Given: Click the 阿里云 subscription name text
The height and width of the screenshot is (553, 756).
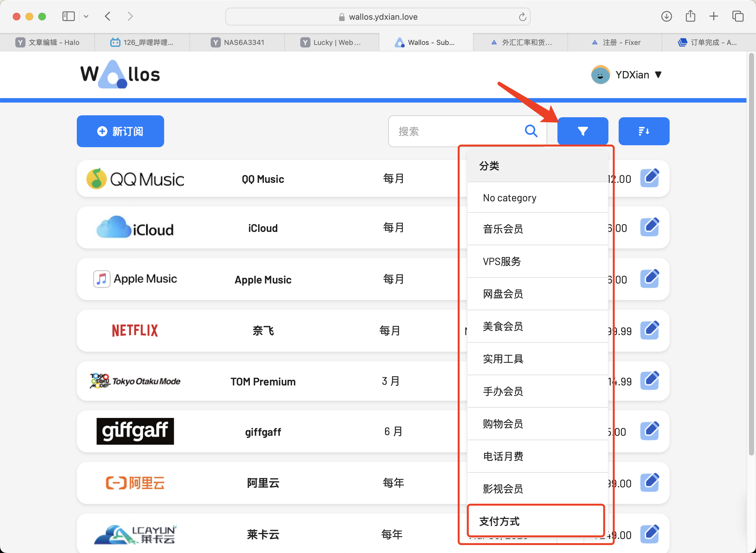Looking at the screenshot, I should point(263,483).
